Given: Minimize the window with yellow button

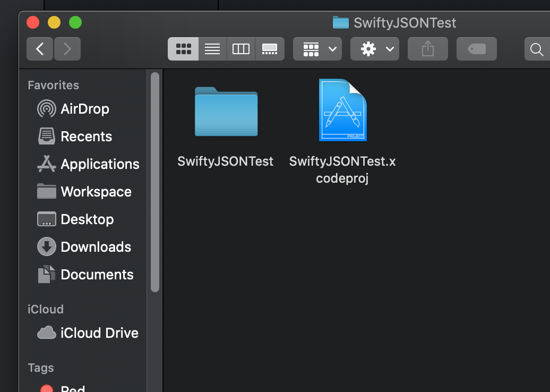Looking at the screenshot, I should 54,22.
